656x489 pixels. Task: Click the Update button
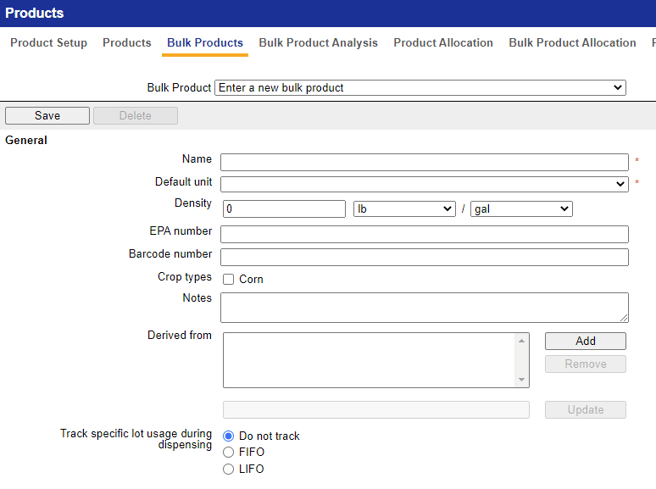(585, 410)
